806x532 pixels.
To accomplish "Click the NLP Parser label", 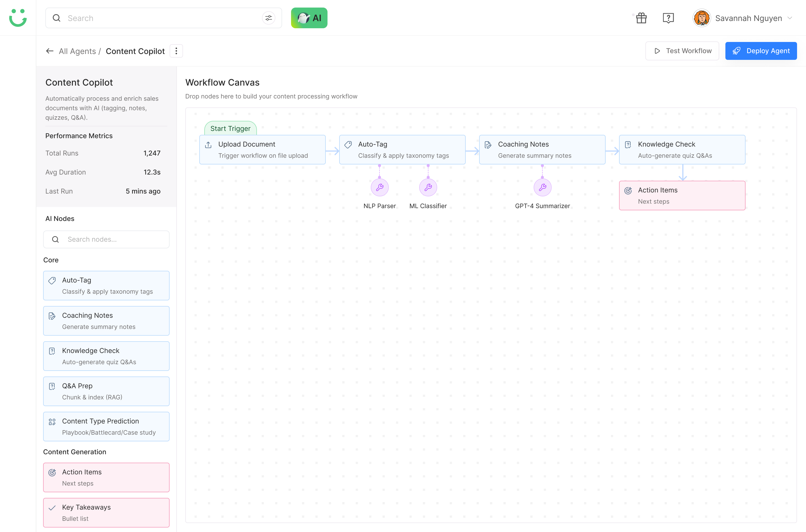I will click(x=379, y=206).
